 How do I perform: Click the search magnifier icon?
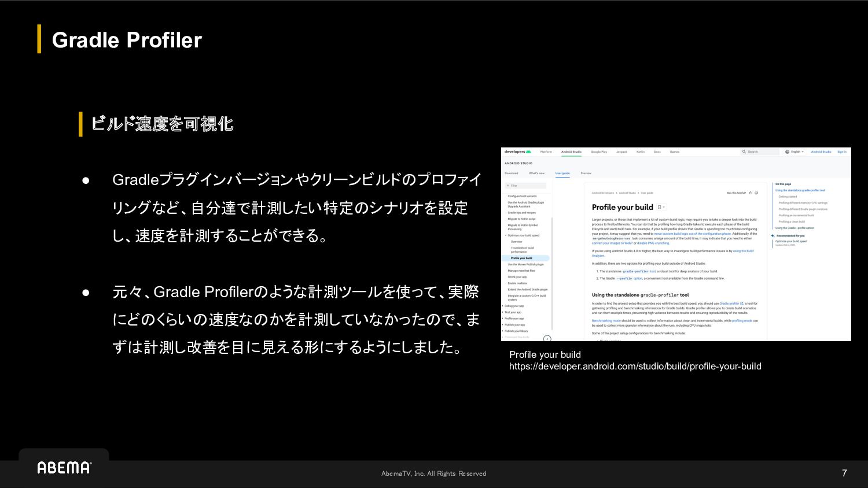744,151
